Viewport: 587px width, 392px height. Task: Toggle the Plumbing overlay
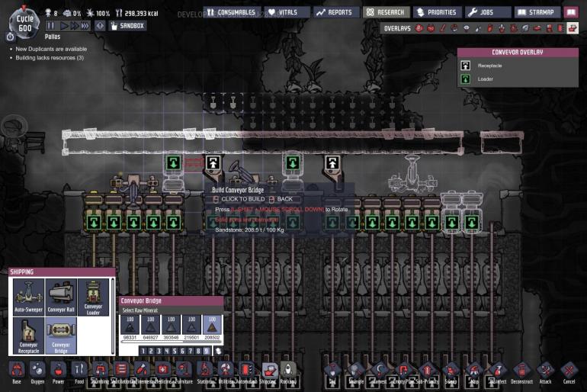478,28
